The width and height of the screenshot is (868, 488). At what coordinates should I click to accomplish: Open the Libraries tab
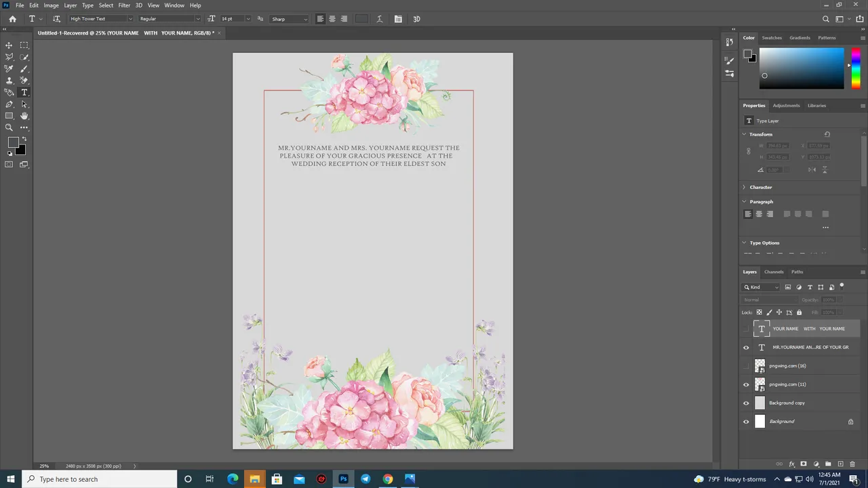click(x=816, y=106)
